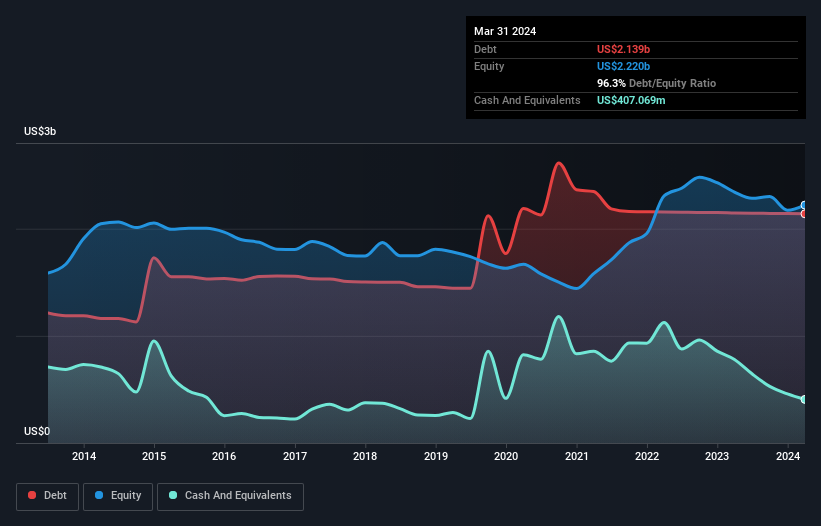The width and height of the screenshot is (821, 526).
Task: Click the US$2.220b equity value
Action: [x=623, y=66]
